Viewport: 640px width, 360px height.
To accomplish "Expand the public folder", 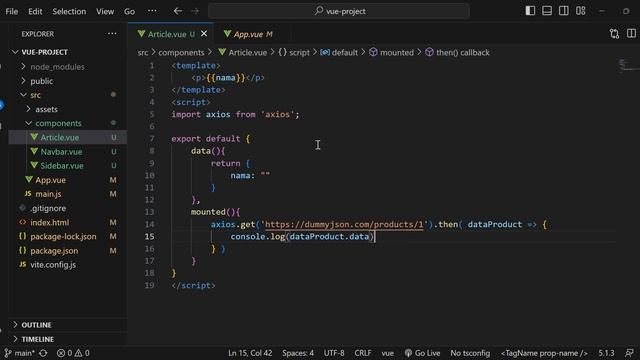I will click(x=67, y=81).
